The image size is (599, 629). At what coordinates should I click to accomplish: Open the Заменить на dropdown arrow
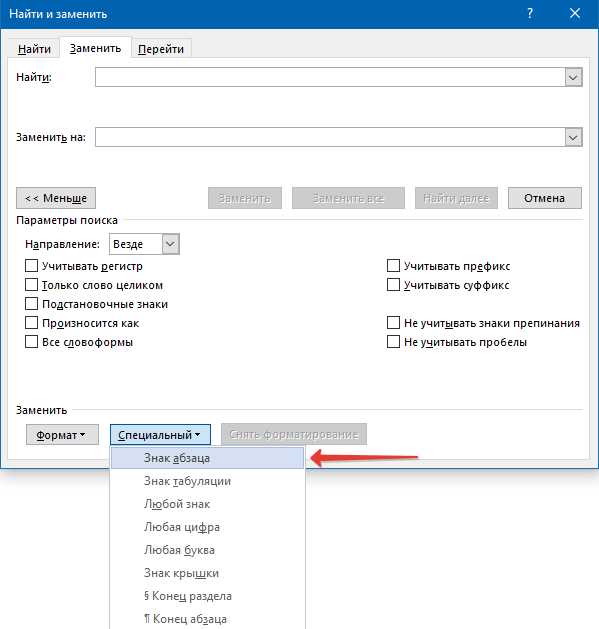pos(573,137)
